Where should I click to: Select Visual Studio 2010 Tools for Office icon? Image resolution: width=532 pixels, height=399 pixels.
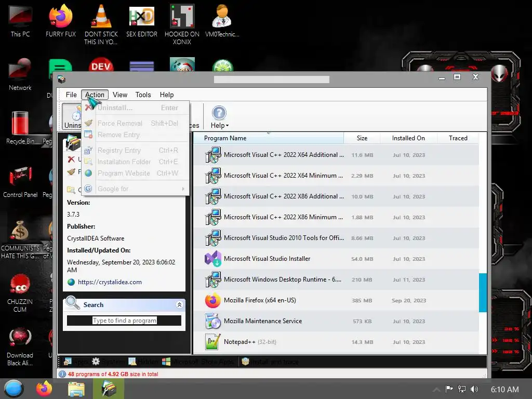point(213,238)
